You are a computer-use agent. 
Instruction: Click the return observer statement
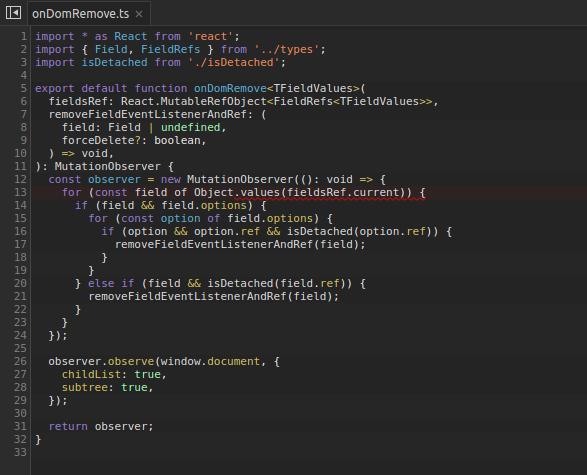tap(101, 426)
